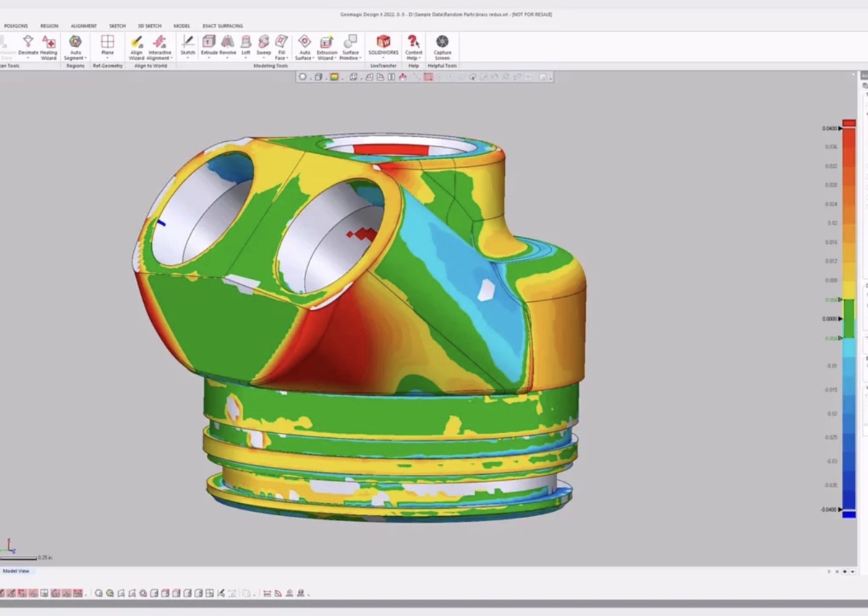This screenshot has height=616, width=868.
Task: Click the 0.0000 center value on color scale
Action: (830, 318)
